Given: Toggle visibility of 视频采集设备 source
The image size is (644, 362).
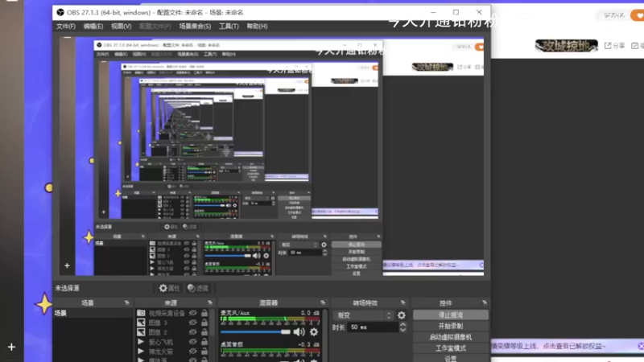Looking at the screenshot, I should [192, 313].
